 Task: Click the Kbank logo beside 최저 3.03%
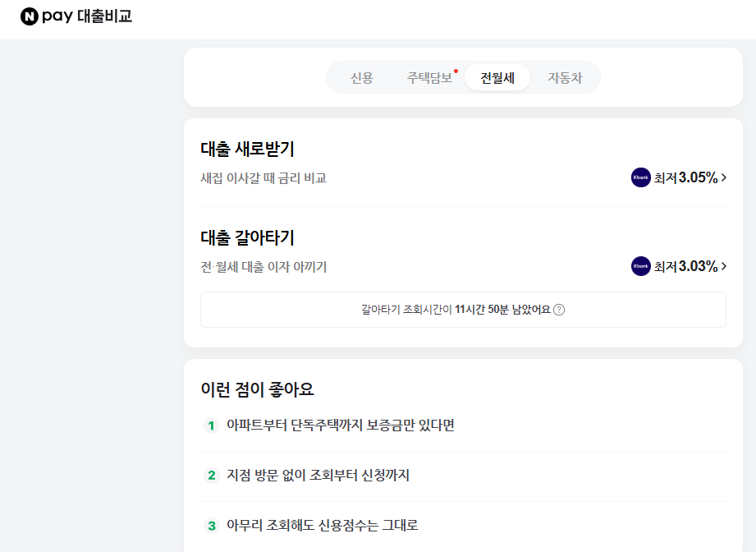point(641,266)
